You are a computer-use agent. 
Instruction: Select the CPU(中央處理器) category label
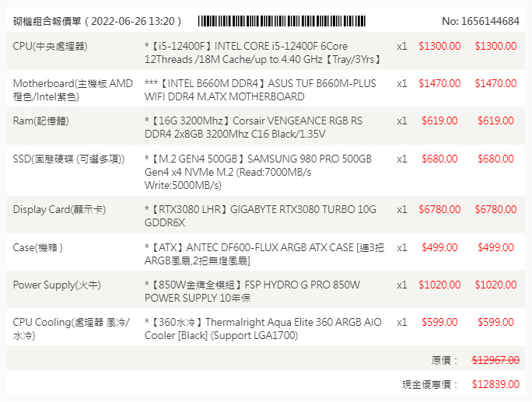[50, 47]
